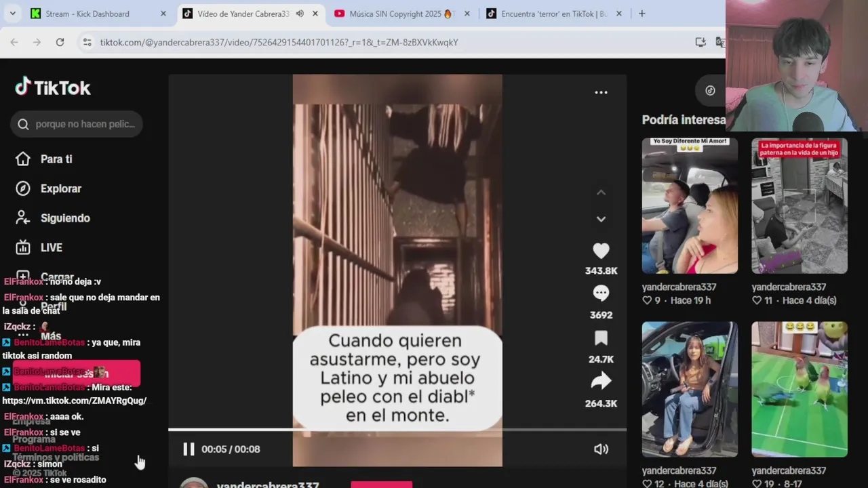Go to next video with down arrow

pyautogui.click(x=601, y=219)
